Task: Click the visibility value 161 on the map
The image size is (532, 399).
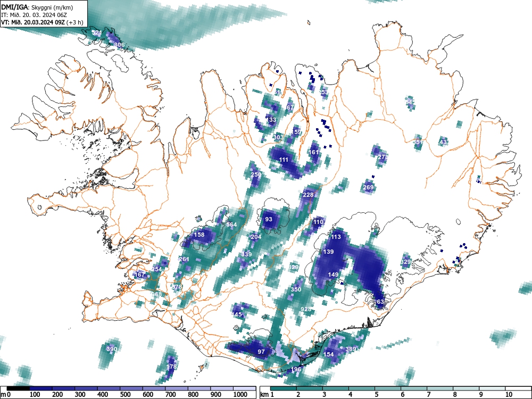Action: (314, 152)
